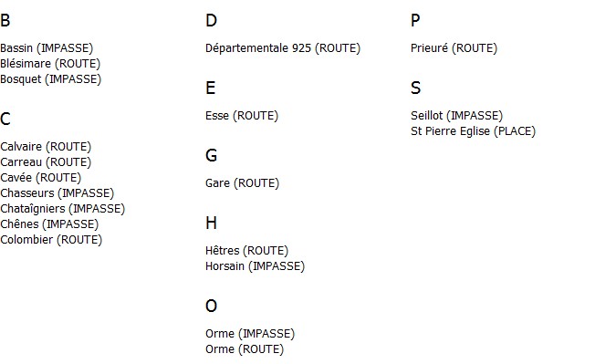Choose Colombier (ROUTE) from the list
Screen dimensions: 616x364
point(51,240)
